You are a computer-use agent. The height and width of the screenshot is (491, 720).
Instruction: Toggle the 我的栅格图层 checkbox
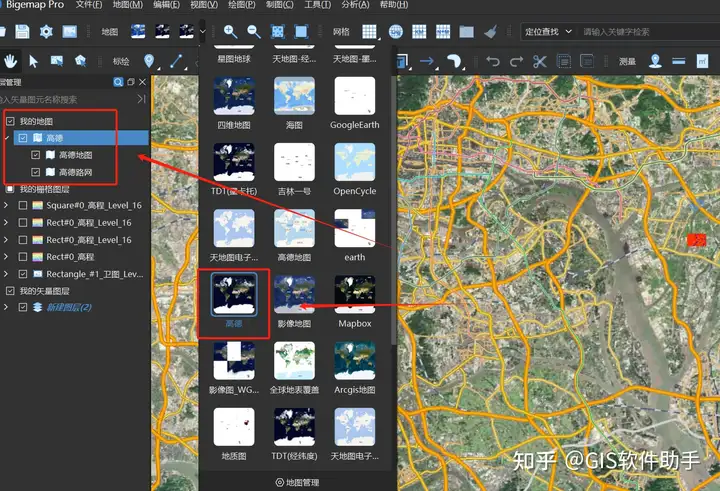[x=10, y=189]
